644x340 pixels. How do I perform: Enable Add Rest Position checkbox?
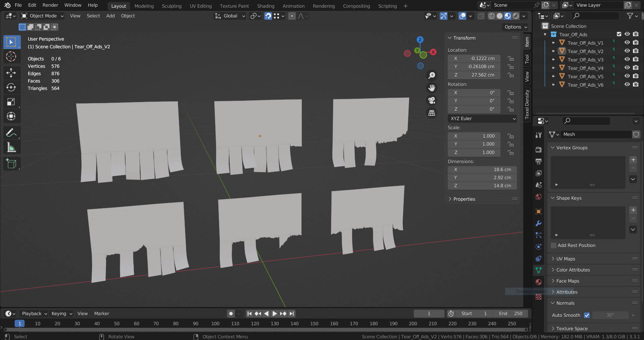(554, 245)
